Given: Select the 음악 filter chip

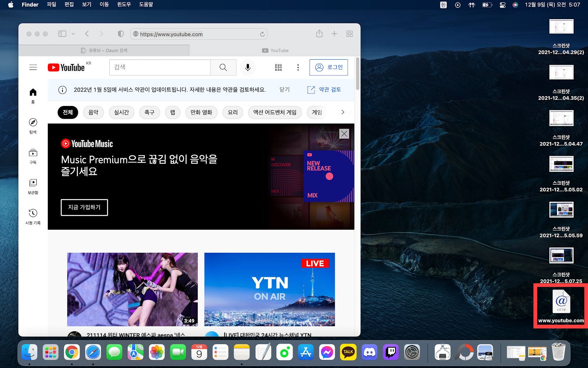Looking at the screenshot, I should tap(93, 112).
